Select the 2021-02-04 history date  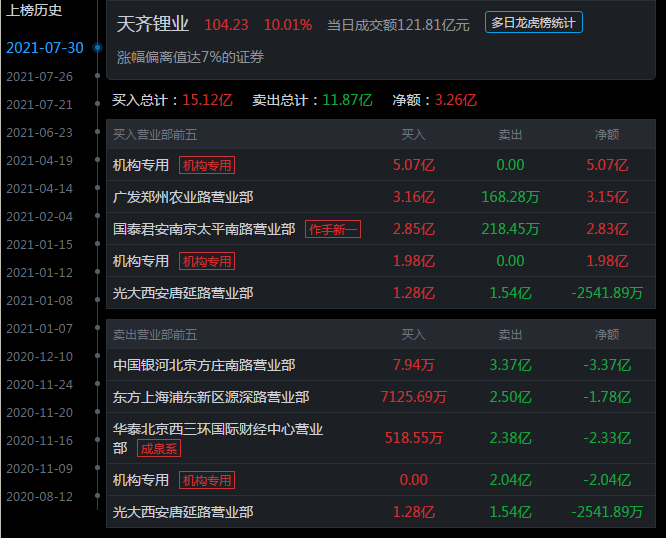point(40,217)
